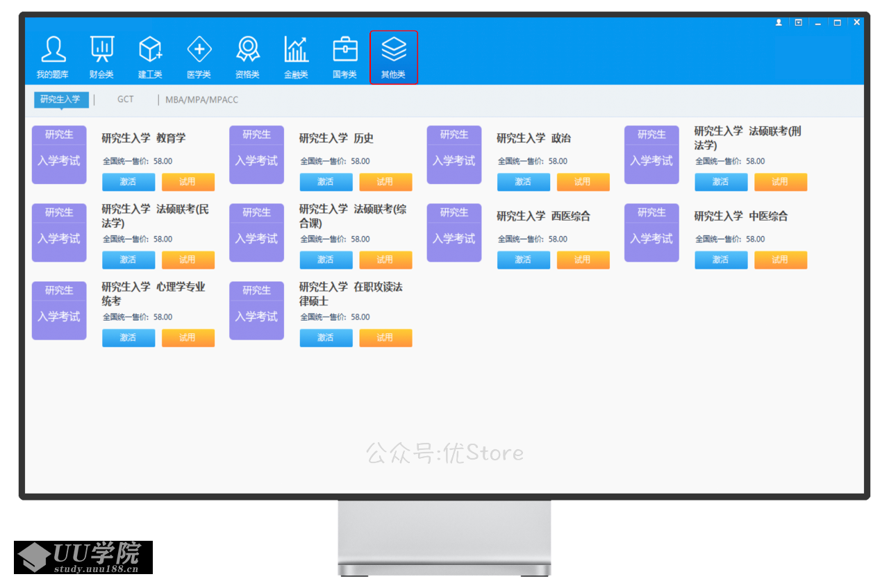Open the 财会类 category

(x=101, y=58)
